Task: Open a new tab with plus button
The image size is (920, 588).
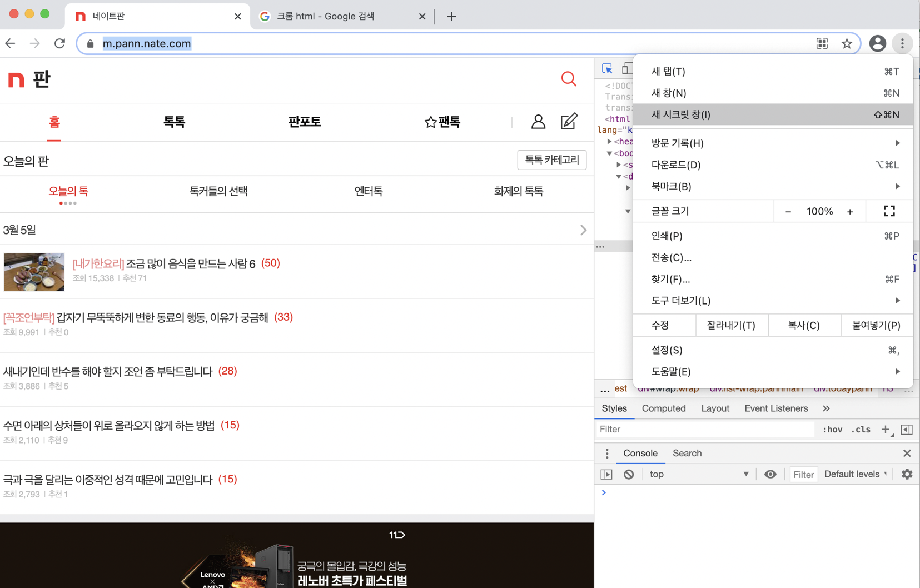Action: [x=451, y=16]
